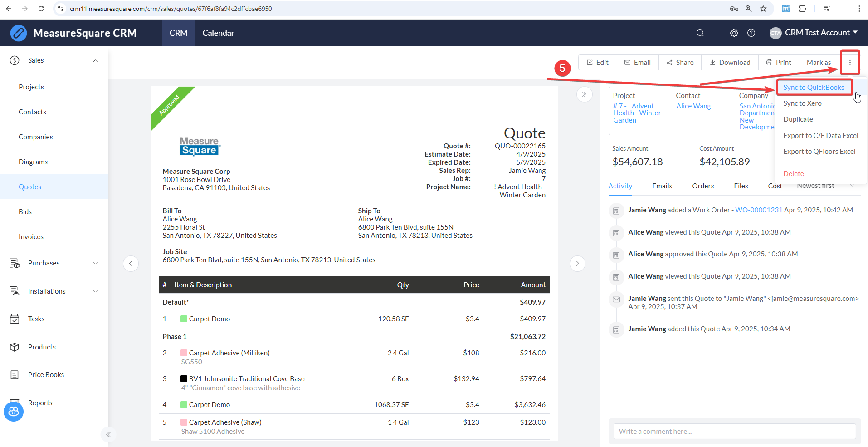
Task: Open the Alice Wang contact link
Action: (693, 106)
